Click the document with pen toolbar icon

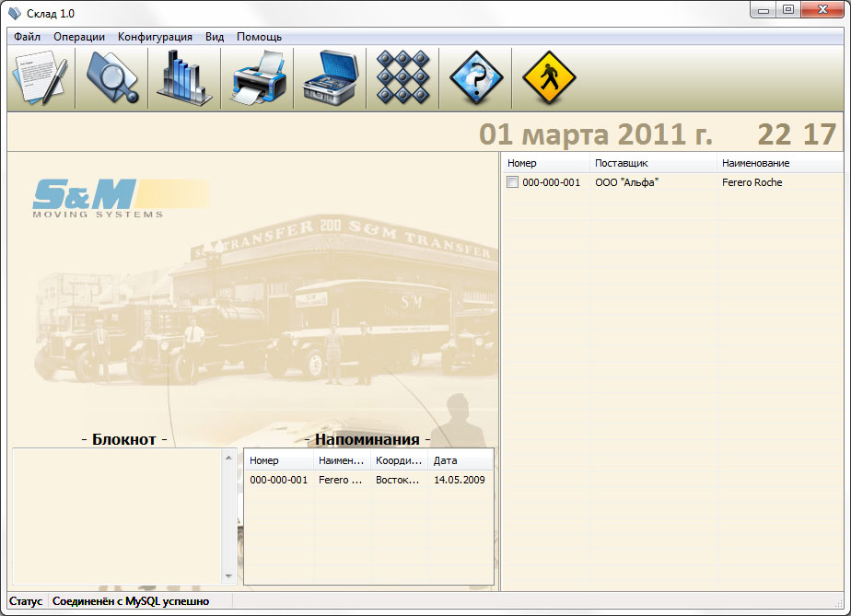point(40,77)
